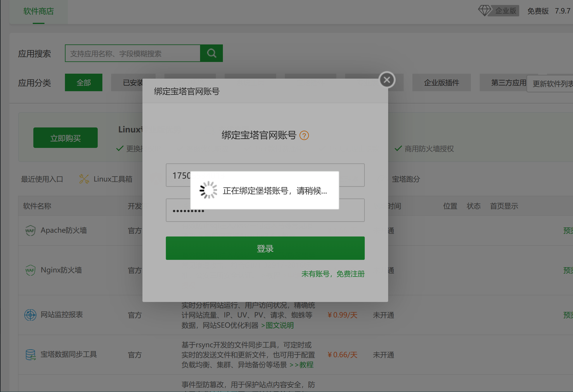Click the password input field

pos(265,210)
